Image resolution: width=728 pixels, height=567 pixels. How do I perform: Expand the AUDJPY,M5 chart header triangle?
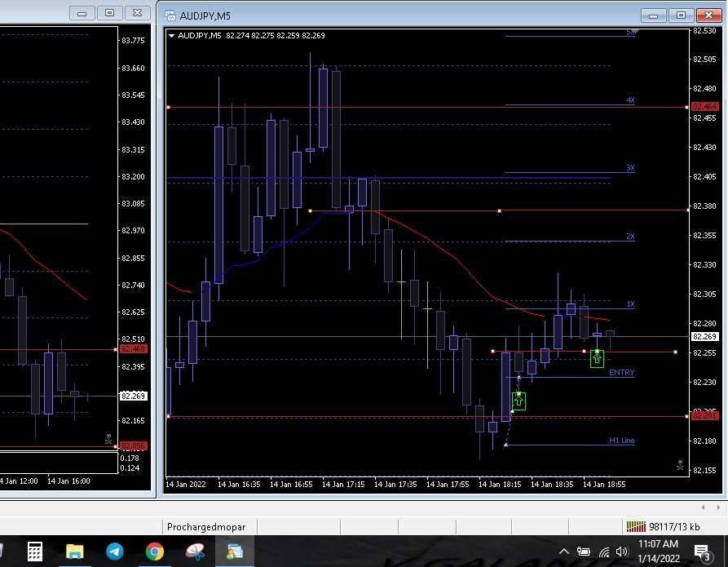pos(171,35)
